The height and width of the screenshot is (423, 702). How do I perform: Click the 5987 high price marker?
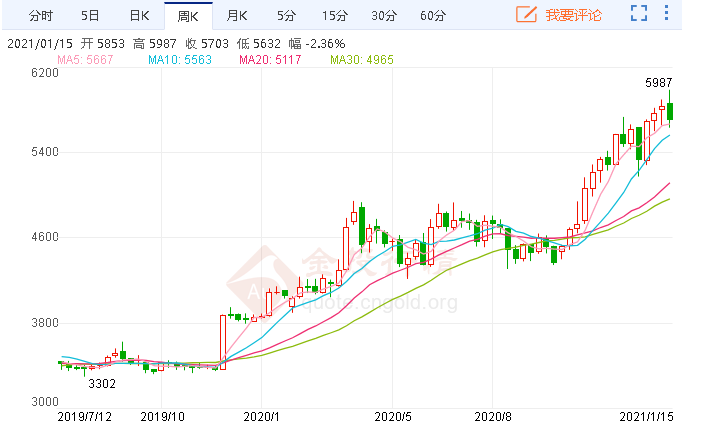tap(657, 82)
